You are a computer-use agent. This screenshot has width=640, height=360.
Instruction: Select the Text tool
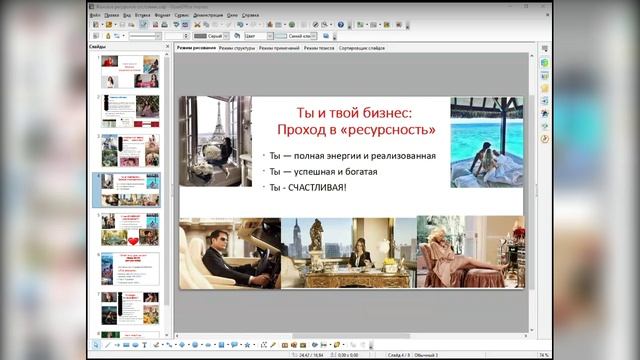point(144,345)
